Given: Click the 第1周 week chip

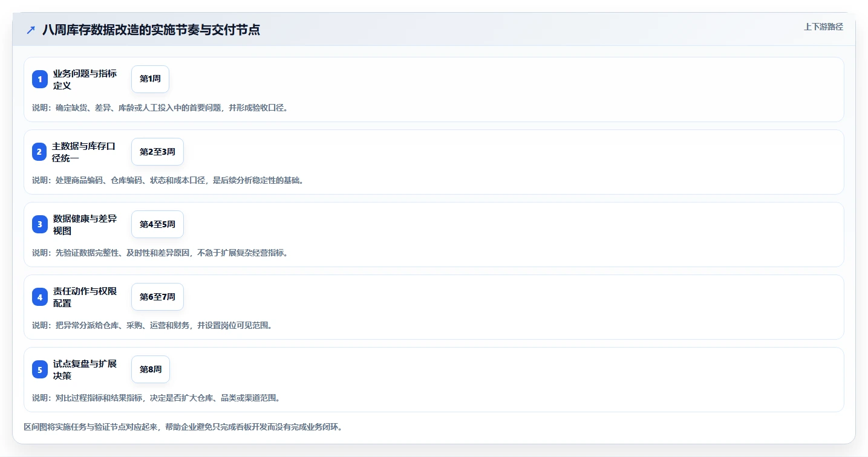Looking at the screenshot, I should [x=150, y=79].
